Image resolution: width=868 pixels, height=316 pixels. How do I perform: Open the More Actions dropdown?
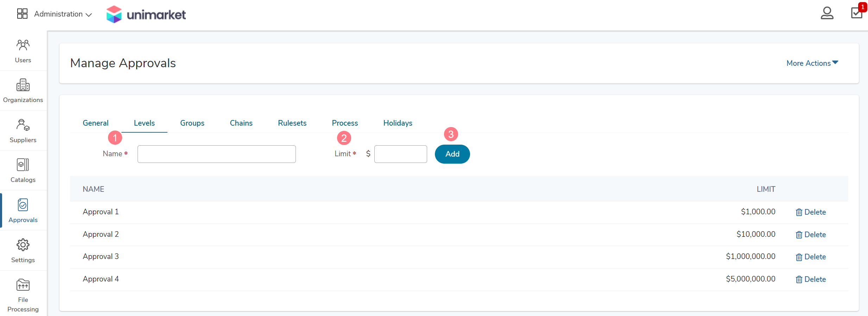coord(812,63)
